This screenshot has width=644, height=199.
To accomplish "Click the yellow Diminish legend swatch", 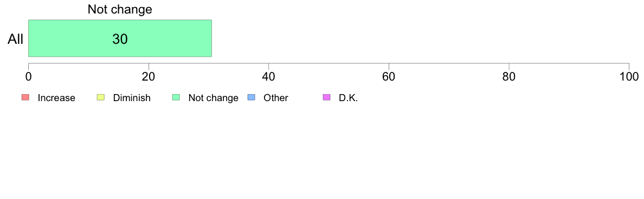I will pyautogui.click(x=101, y=97).
